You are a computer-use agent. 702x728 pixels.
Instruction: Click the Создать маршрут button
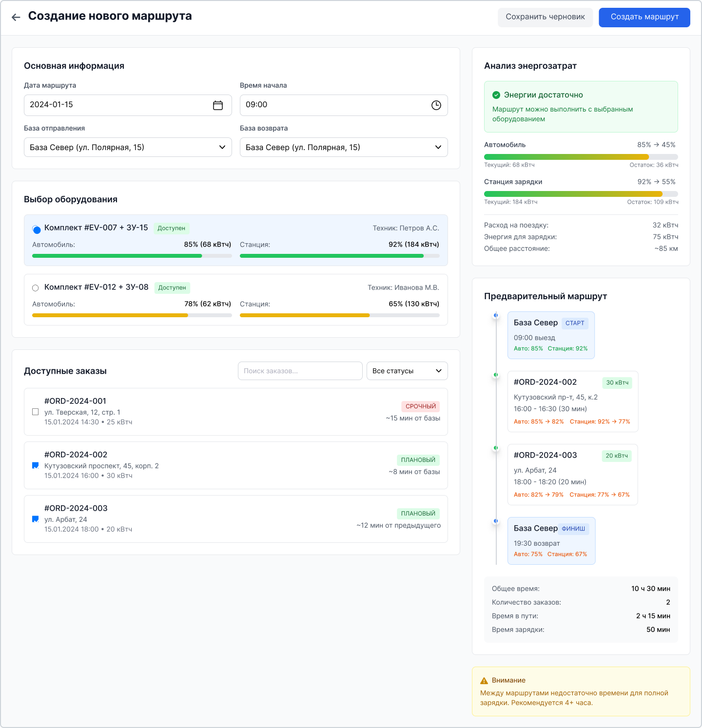point(644,17)
